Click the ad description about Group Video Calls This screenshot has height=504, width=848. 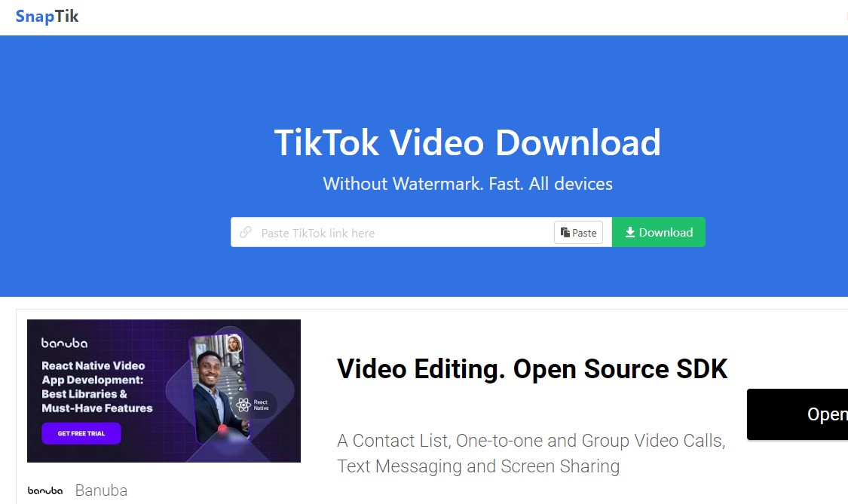coord(531,454)
